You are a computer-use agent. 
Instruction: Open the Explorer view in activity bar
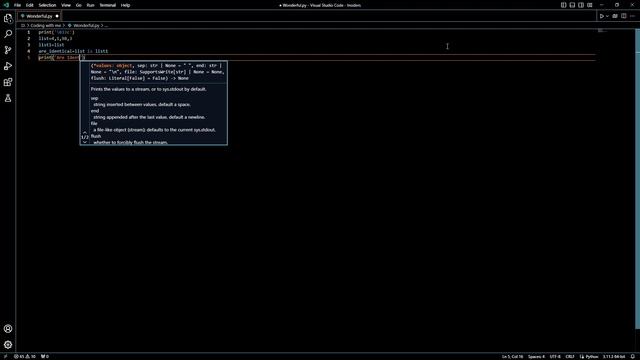[8, 18]
